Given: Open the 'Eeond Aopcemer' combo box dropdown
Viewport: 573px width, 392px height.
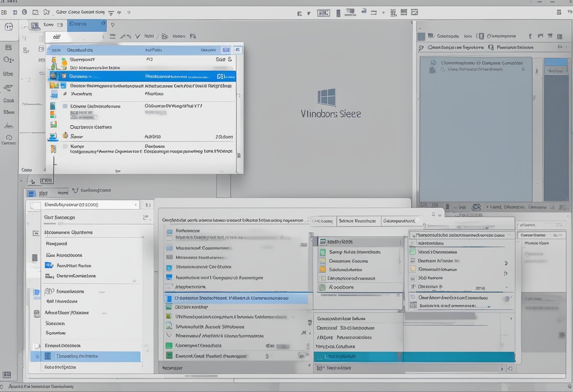Looking at the screenshot, I should (x=136, y=205).
